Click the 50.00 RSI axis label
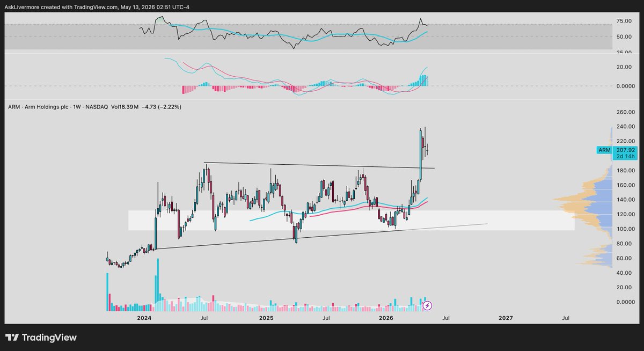The image size is (644, 351). point(624,37)
